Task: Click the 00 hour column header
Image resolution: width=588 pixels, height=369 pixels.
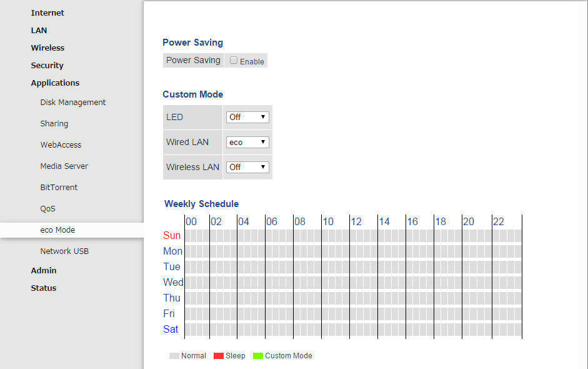Action: tap(191, 222)
